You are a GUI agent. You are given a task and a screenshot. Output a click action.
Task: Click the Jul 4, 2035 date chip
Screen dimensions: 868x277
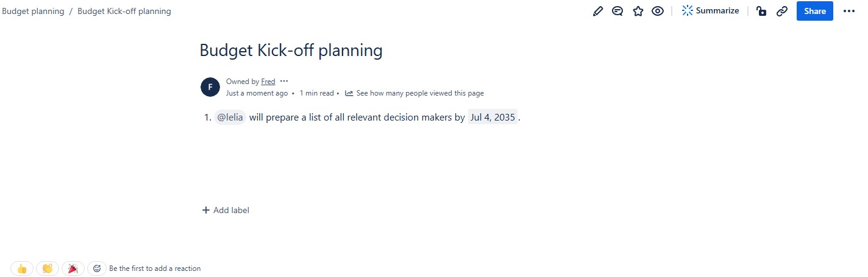pos(493,117)
